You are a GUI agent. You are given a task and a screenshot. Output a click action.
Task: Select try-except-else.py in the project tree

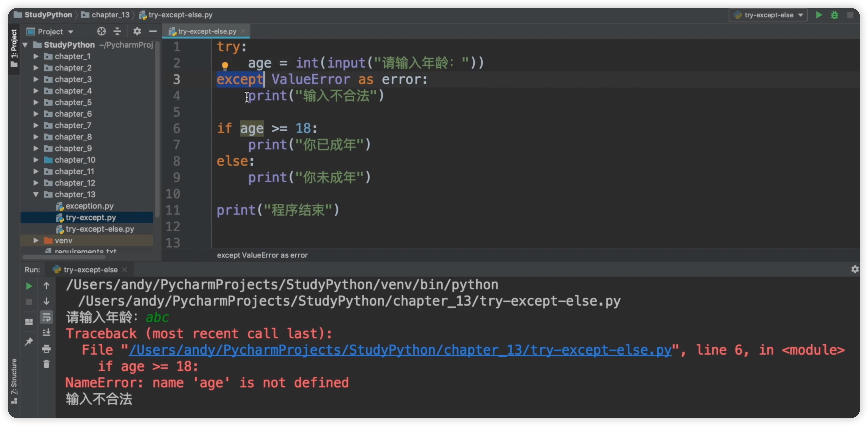coord(87,229)
